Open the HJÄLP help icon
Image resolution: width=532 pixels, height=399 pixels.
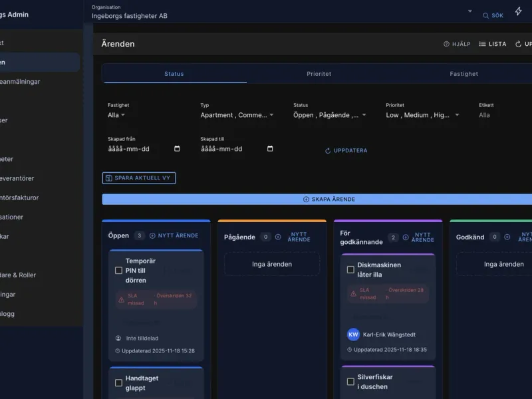[x=446, y=44]
